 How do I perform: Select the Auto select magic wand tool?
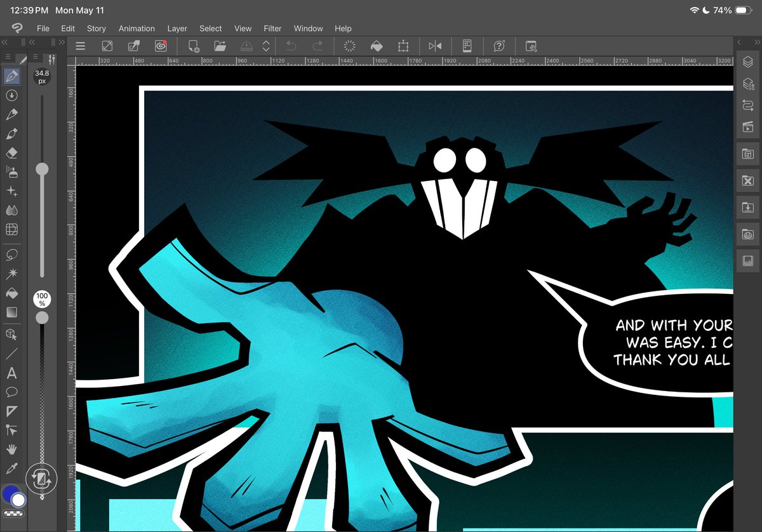click(11, 274)
